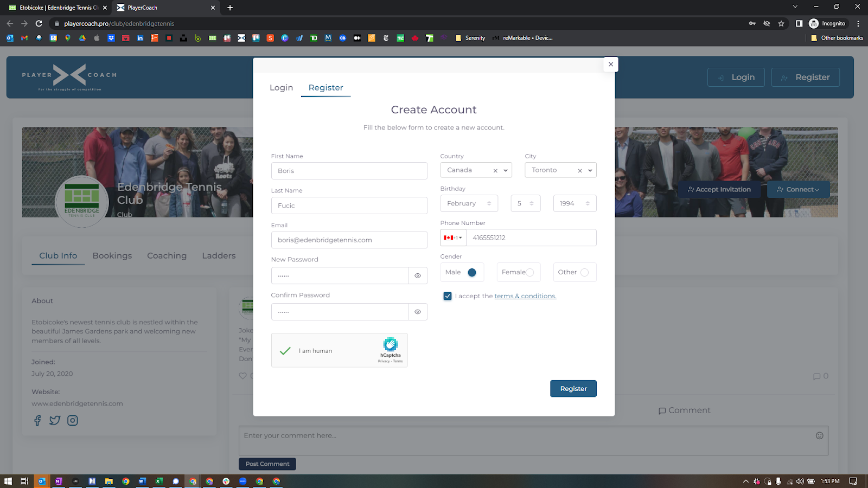Expand the City dropdown arrow
This screenshot has height=488, width=868.
tap(590, 170)
